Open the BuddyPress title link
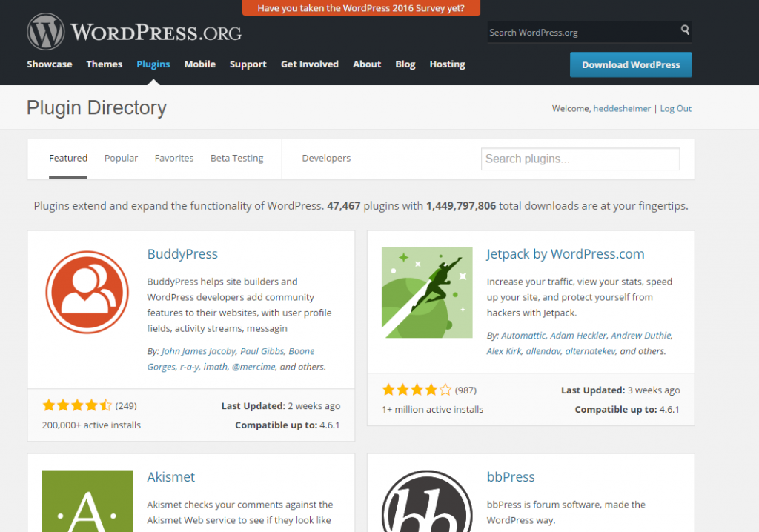Screen dimensions: 759x532 [x=182, y=254]
